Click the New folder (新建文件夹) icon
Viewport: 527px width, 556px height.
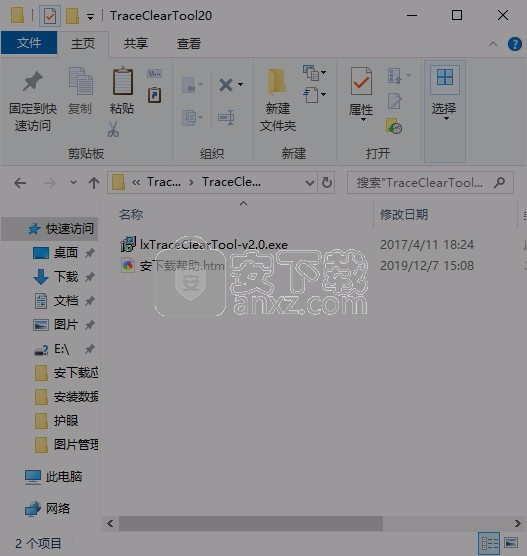[277, 82]
